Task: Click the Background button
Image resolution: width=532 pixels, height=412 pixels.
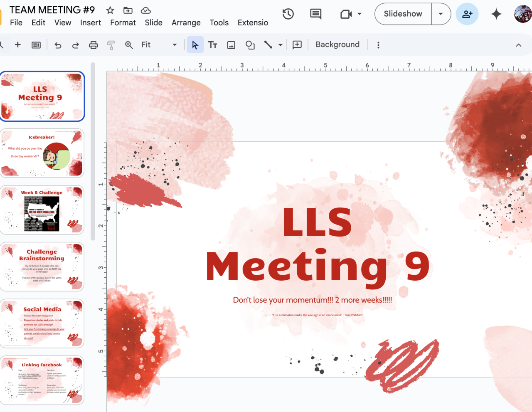Action: [x=337, y=44]
